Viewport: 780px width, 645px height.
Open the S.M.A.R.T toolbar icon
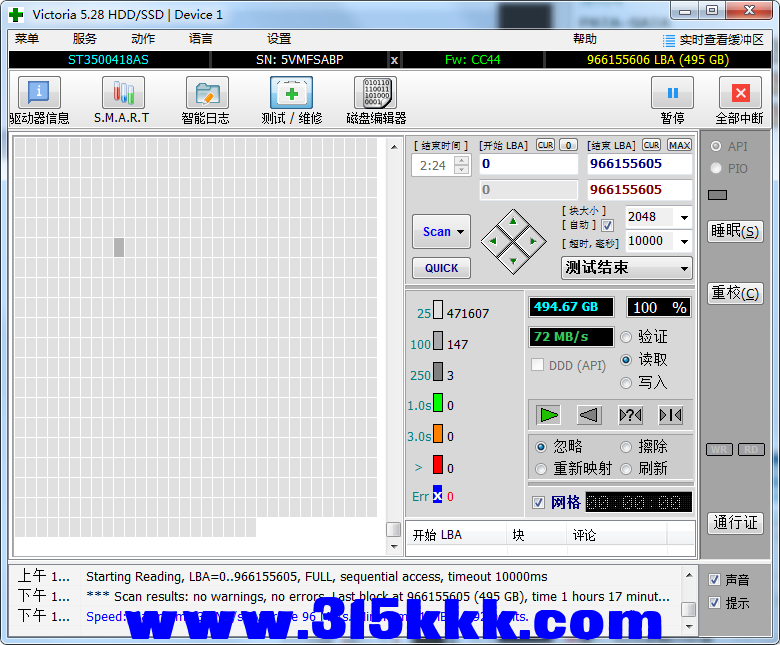122,94
